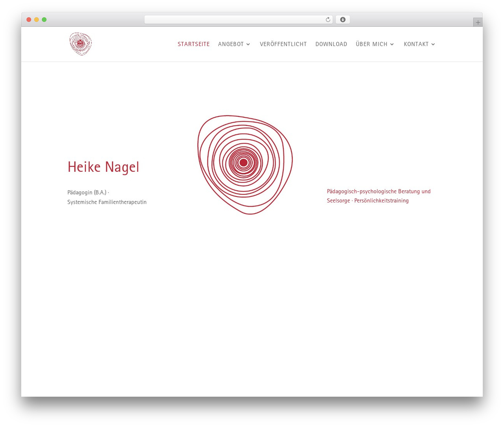Click the Seelsorge · Persönlichkeitstraining text line
The image size is (504, 427).
click(x=368, y=201)
